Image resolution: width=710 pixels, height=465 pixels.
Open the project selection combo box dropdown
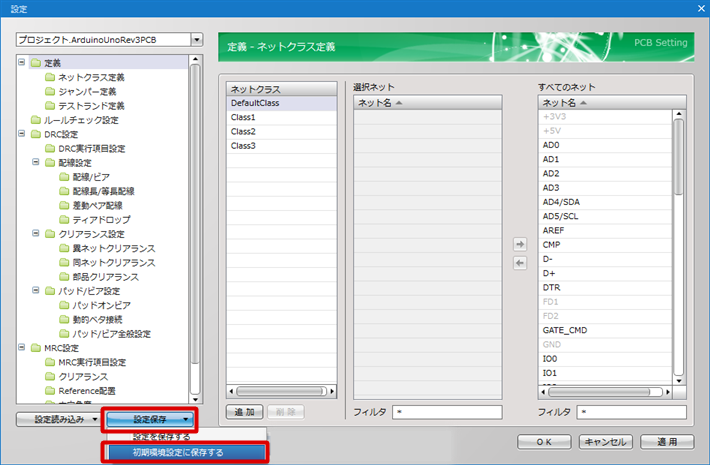[x=197, y=40]
